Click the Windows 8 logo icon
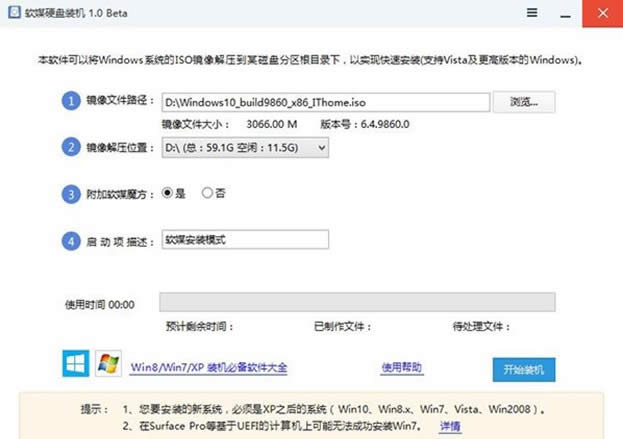 point(76,364)
